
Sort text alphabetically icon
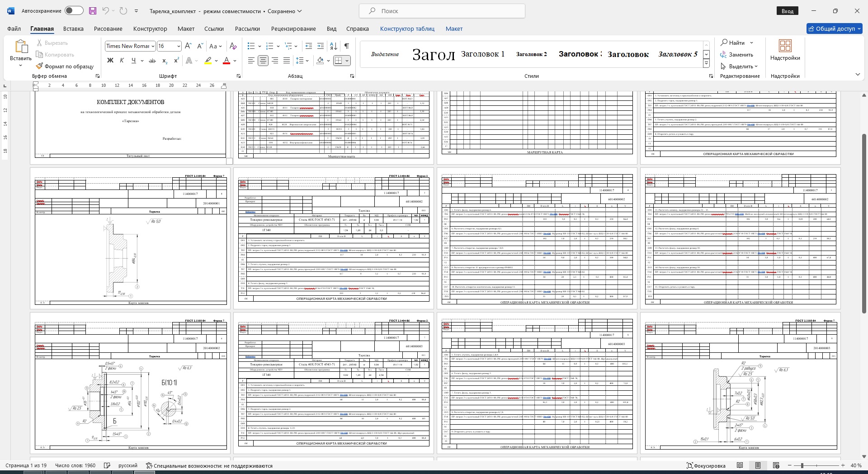(x=334, y=46)
